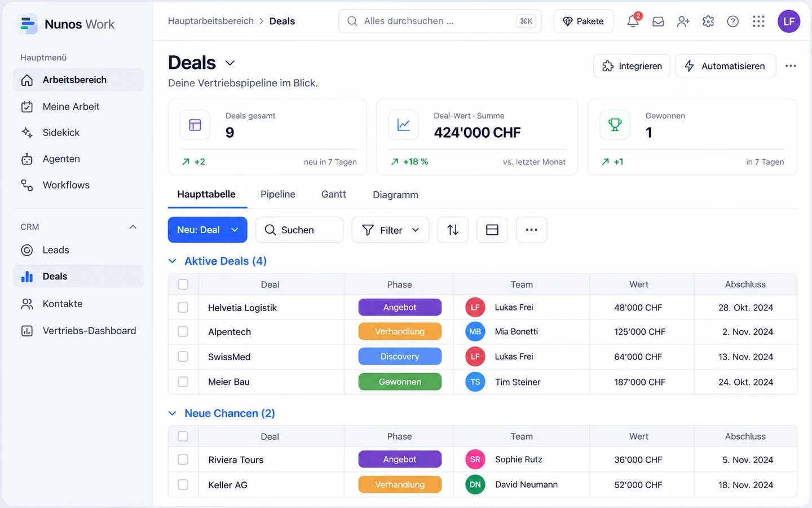Click the Pakete button
The height and width of the screenshot is (508, 812).
[x=584, y=21]
